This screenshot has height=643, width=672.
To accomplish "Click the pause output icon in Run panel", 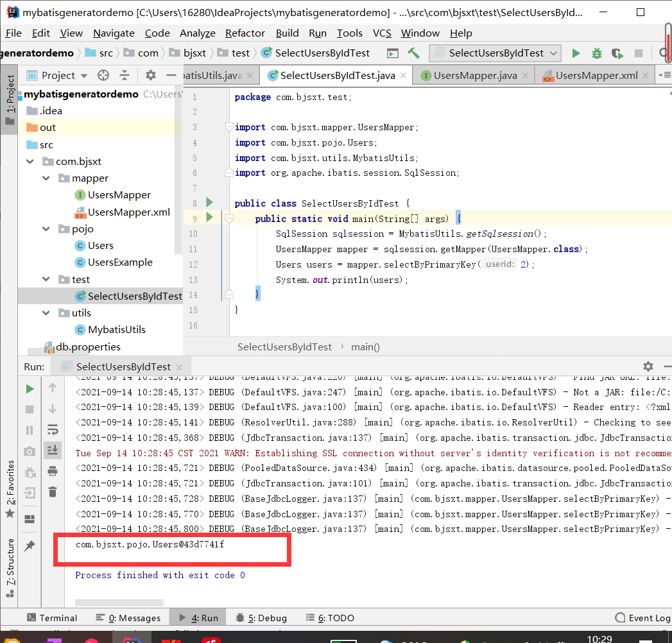I will click(30, 430).
